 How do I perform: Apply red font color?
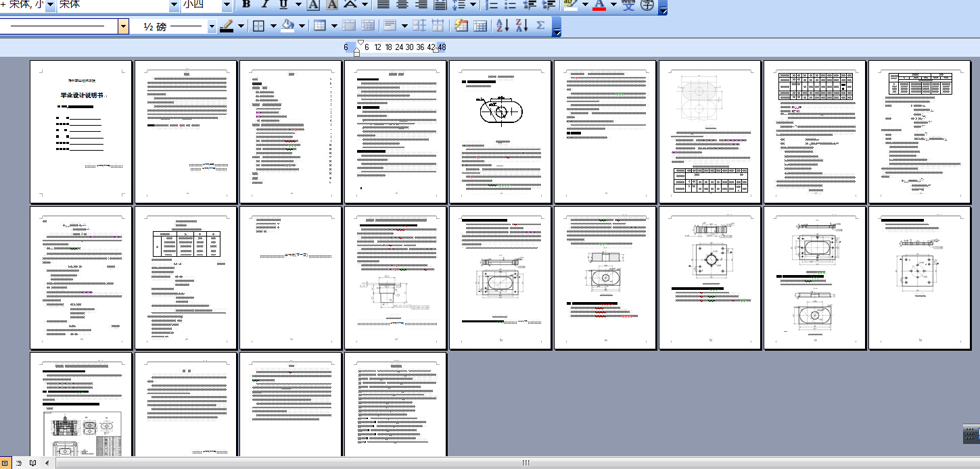(x=599, y=5)
